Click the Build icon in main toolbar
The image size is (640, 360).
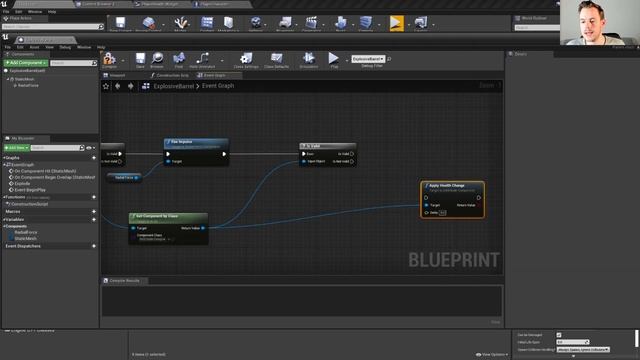[340, 24]
